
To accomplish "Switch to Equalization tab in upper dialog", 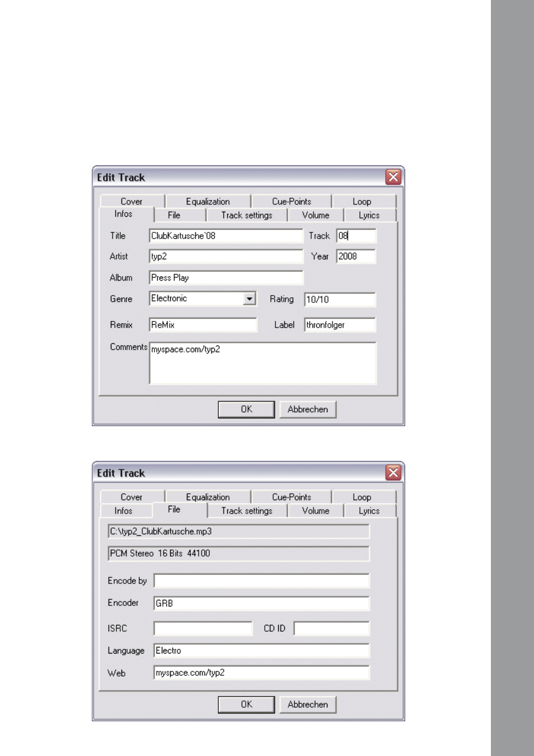I will [x=208, y=202].
